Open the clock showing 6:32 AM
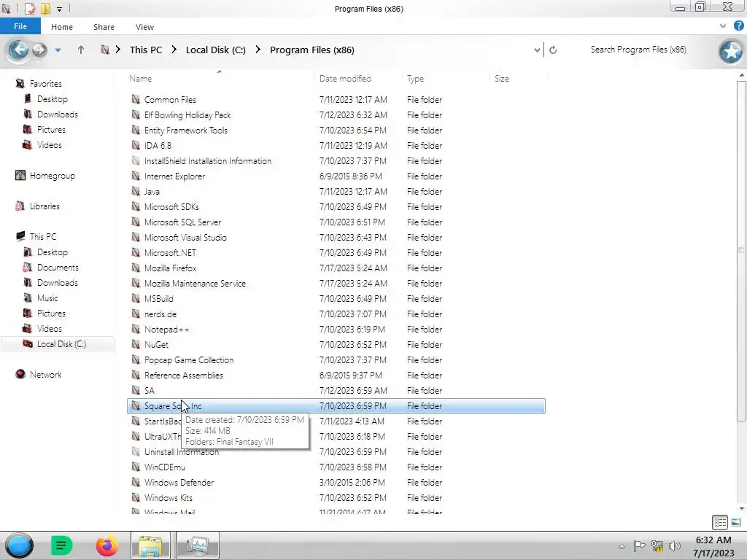Viewport: 747px width, 560px height. [x=713, y=546]
